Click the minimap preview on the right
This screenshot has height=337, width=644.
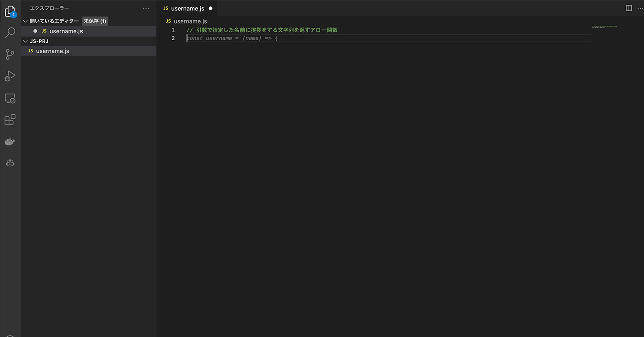(x=604, y=27)
